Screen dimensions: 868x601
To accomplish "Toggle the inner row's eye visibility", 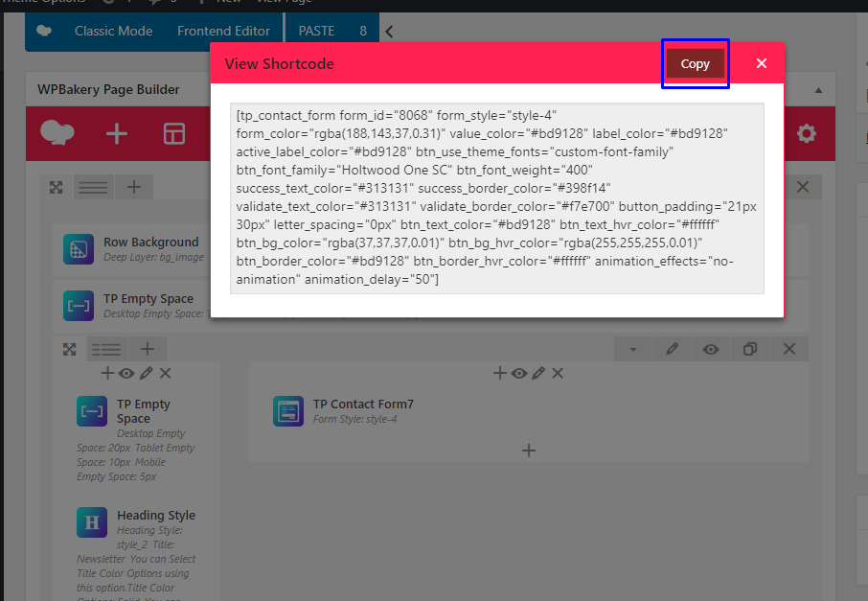I will (711, 349).
